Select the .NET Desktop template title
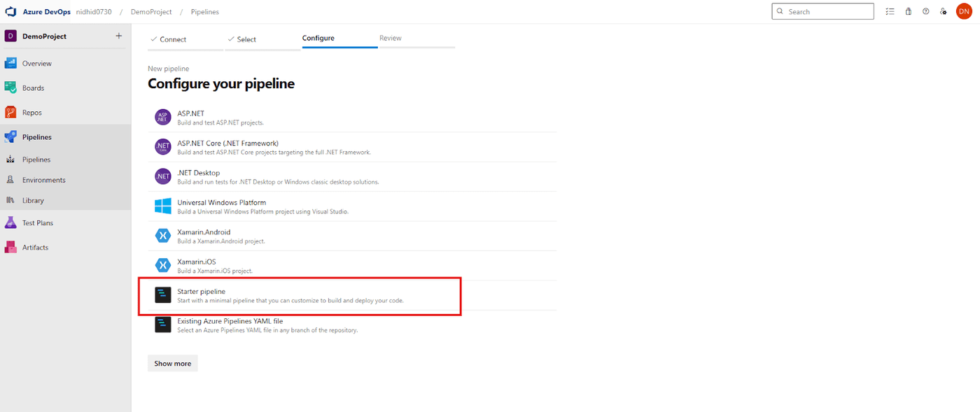The width and height of the screenshot is (980, 412). pyautogui.click(x=198, y=173)
